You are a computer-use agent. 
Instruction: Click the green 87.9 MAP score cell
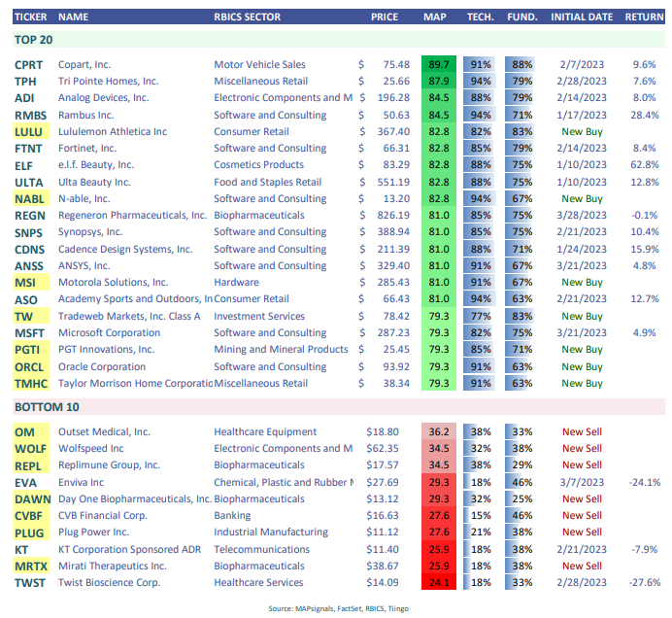[439, 81]
